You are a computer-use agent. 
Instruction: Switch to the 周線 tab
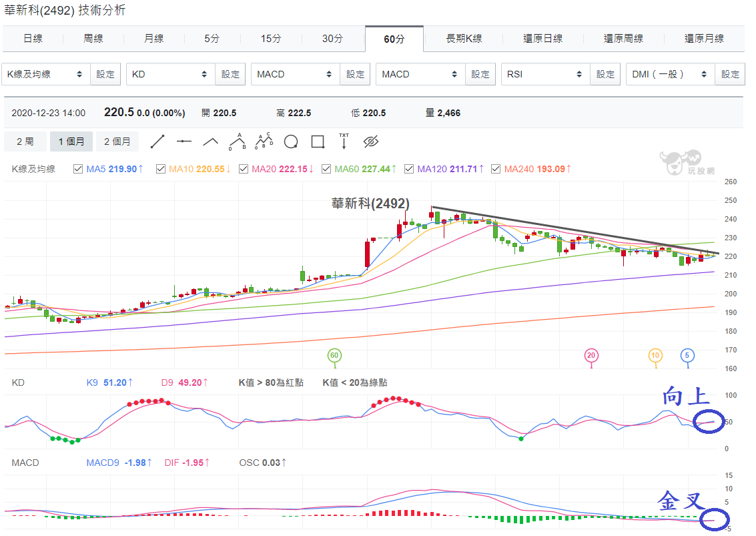pyautogui.click(x=93, y=39)
